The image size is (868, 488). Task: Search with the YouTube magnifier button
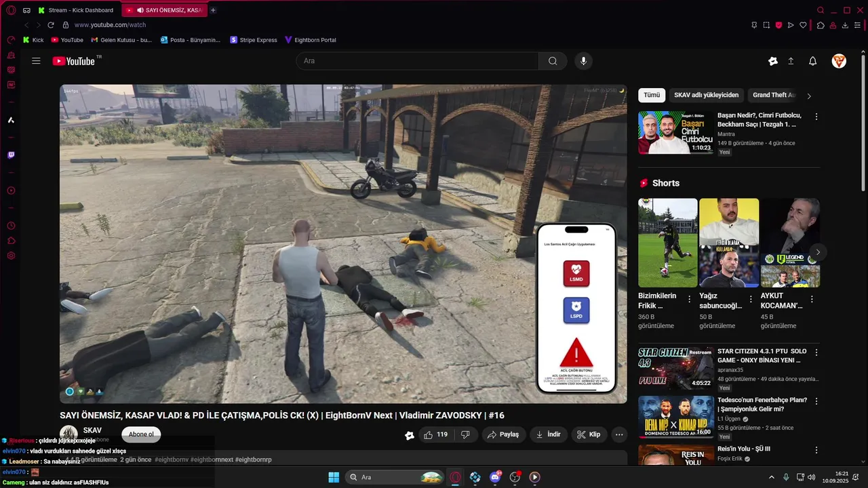click(553, 61)
